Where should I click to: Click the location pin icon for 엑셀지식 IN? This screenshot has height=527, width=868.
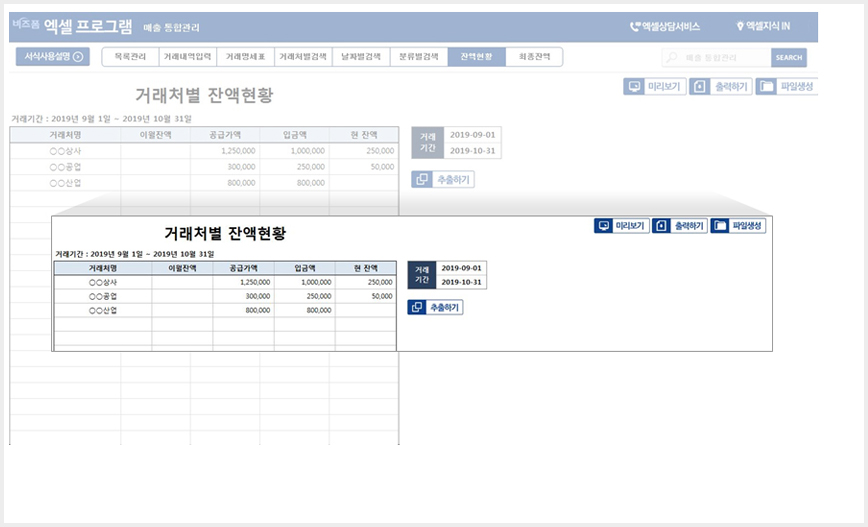[740, 26]
